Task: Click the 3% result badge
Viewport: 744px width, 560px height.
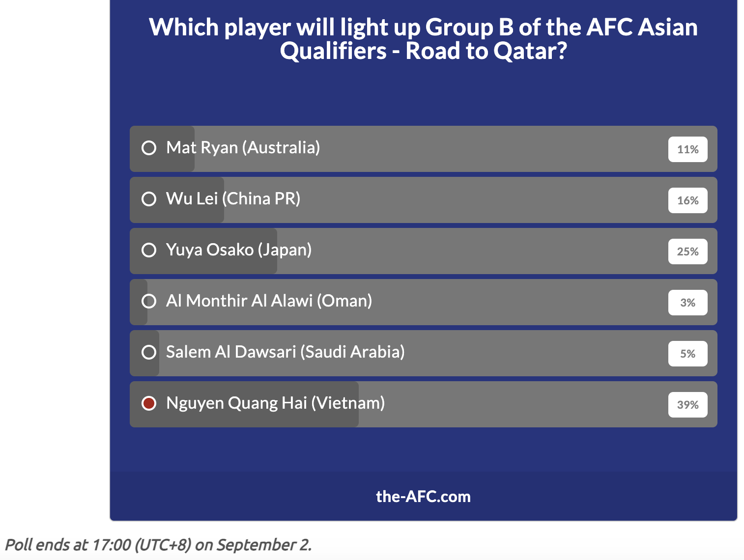Action: point(687,303)
